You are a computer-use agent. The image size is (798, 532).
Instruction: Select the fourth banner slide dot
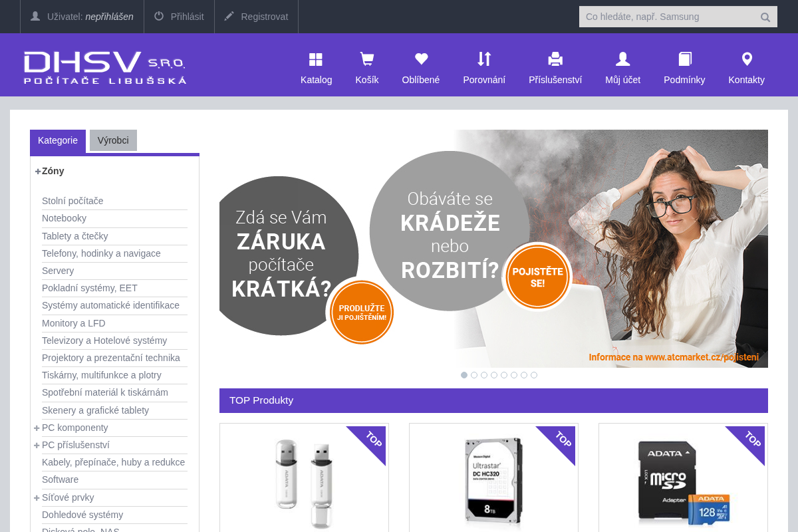pos(494,375)
